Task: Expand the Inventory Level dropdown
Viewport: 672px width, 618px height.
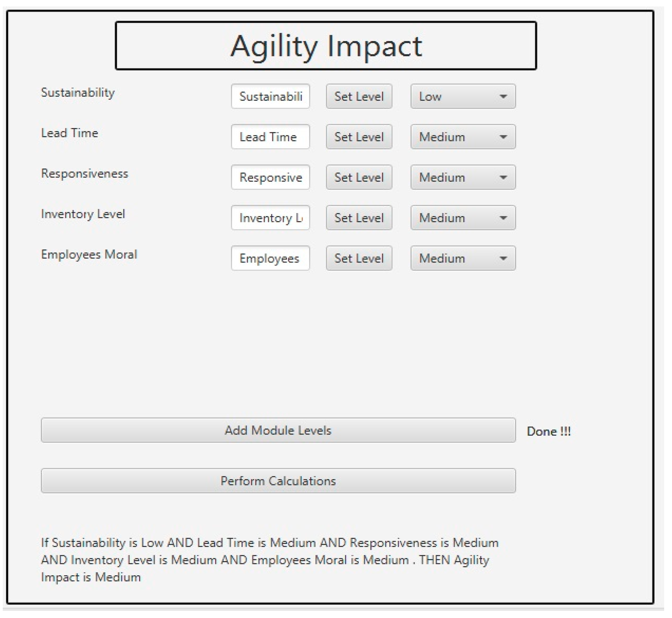Action: coord(463,218)
